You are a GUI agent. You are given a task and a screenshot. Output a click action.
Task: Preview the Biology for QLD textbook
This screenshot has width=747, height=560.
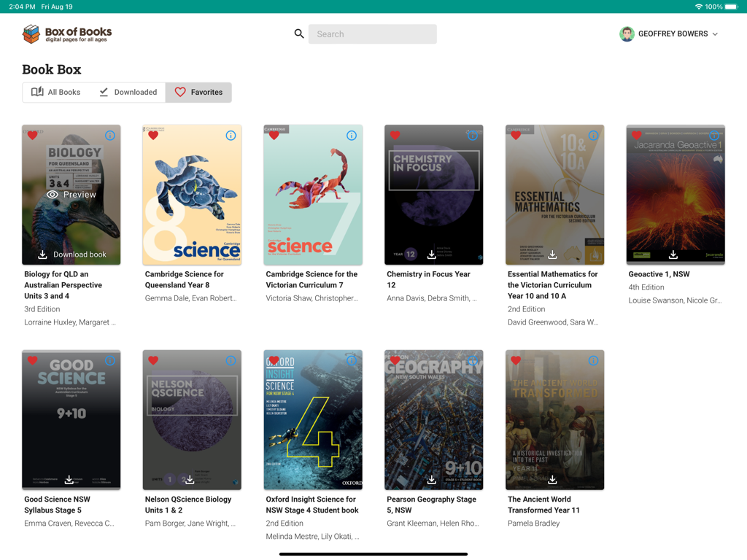tap(71, 195)
